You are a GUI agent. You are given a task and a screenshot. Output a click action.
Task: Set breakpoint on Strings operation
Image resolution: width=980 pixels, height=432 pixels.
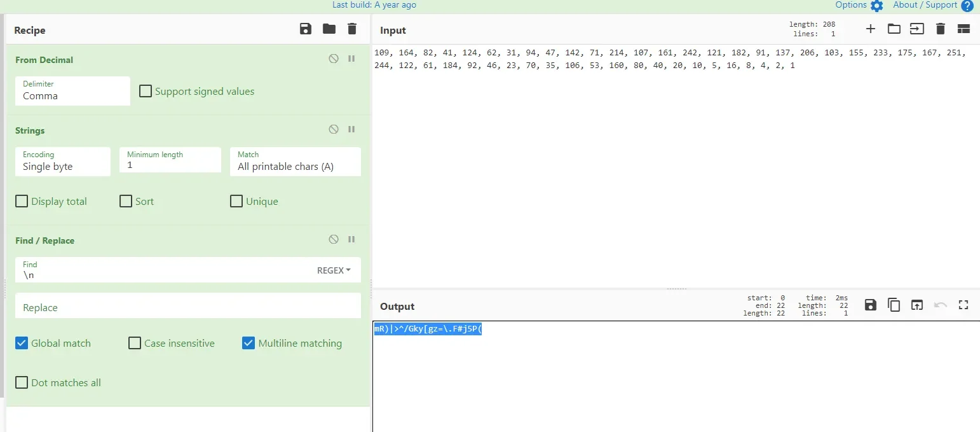point(351,129)
